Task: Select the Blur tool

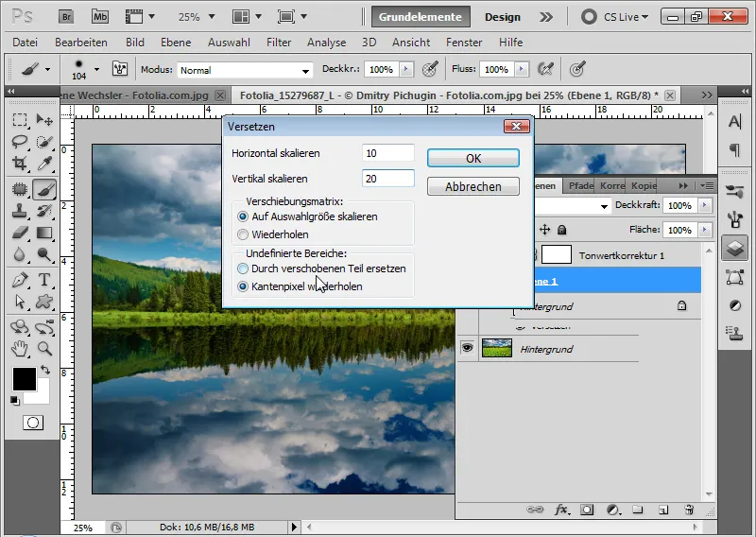Action: pyautogui.click(x=20, y=254)
